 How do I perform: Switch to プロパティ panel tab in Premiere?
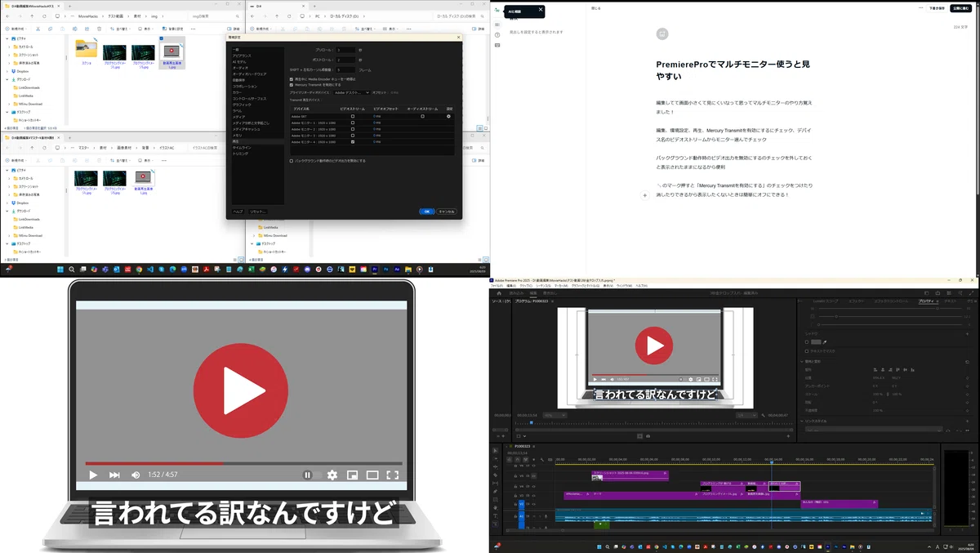pos(926,301)
